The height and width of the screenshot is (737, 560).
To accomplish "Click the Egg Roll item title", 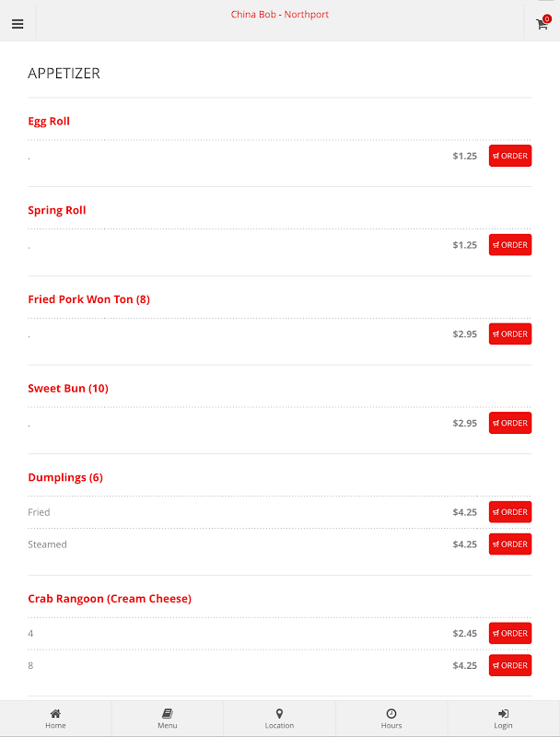I will point(49,122).
